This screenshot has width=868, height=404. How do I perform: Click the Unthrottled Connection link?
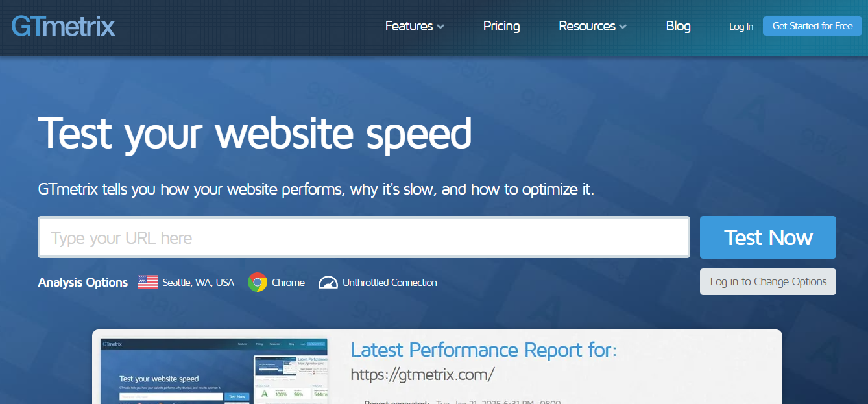tap(389, 282)
